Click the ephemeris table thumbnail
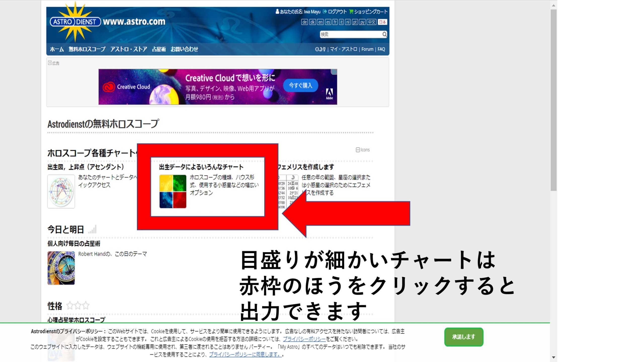The width and height of the screenshot is (644, 362). (x=288, y=192)
